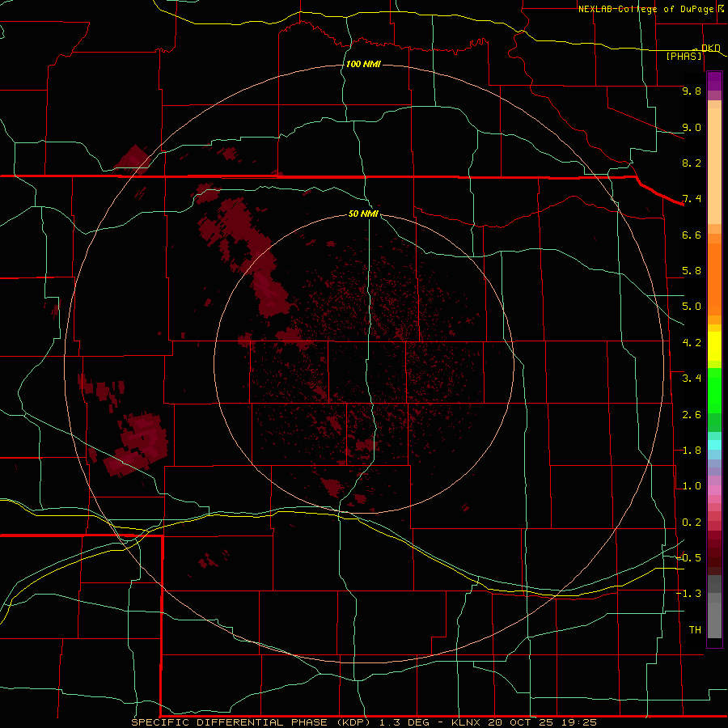This screenshot has height=728, width=728.
Task: Click the 7.4 scale value
Action: tap(692, 199)
